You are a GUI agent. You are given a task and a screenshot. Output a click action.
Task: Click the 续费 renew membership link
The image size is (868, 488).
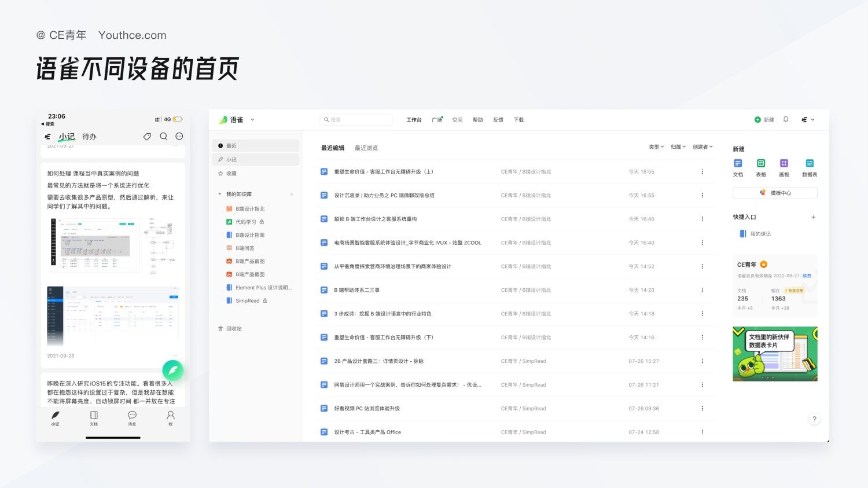807,276
